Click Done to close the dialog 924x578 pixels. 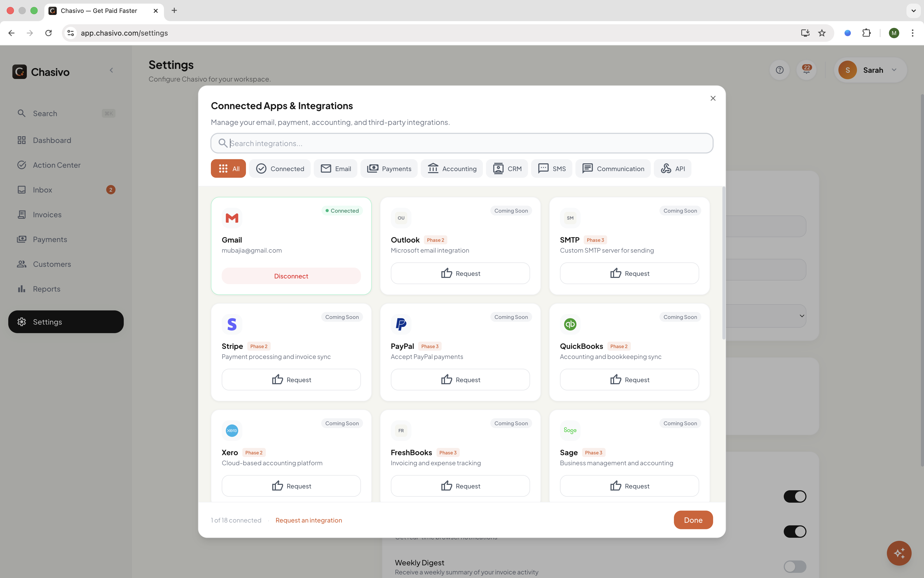click(x=693, y=520)
